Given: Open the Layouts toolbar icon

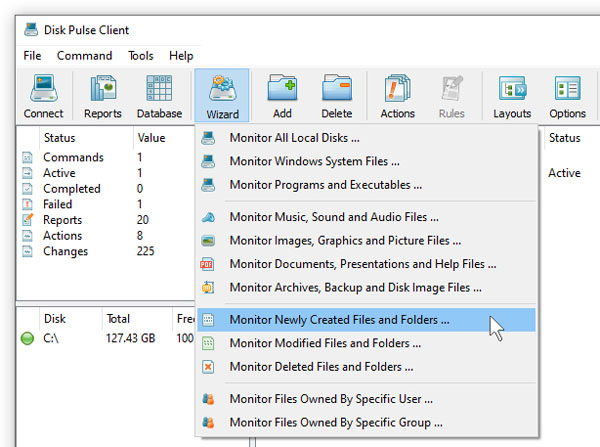Looking at the screenshot, I should (512, 88).
